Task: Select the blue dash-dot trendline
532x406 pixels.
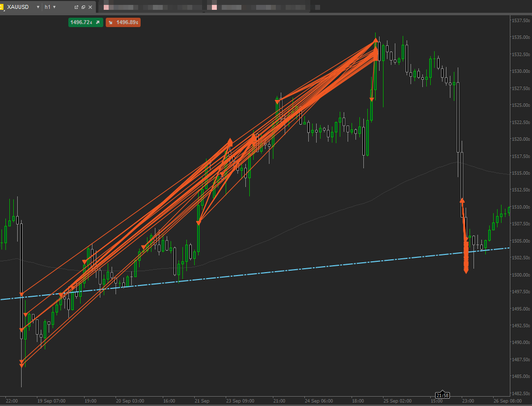Action: click(x=255, y=274)
